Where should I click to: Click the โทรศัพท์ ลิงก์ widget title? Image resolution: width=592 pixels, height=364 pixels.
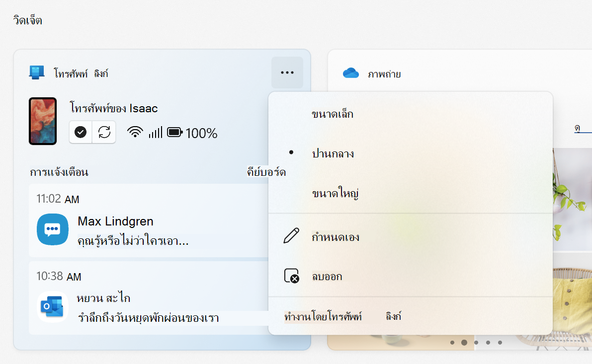(x=81, y=73)
